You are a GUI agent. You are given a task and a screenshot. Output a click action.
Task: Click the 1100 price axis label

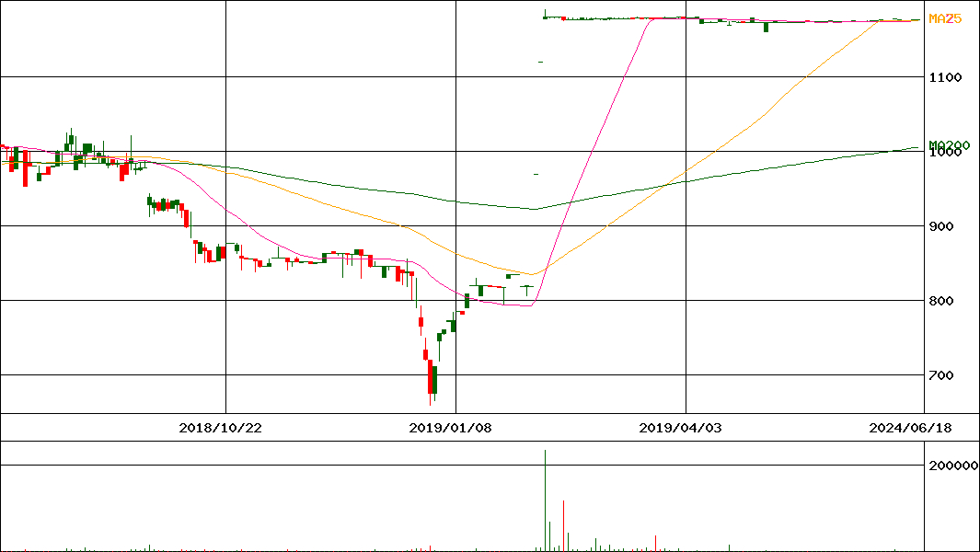click(x=945, y=77)
